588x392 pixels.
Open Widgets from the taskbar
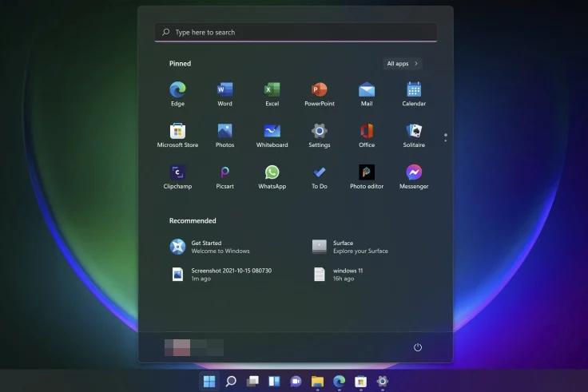point(274,382)
